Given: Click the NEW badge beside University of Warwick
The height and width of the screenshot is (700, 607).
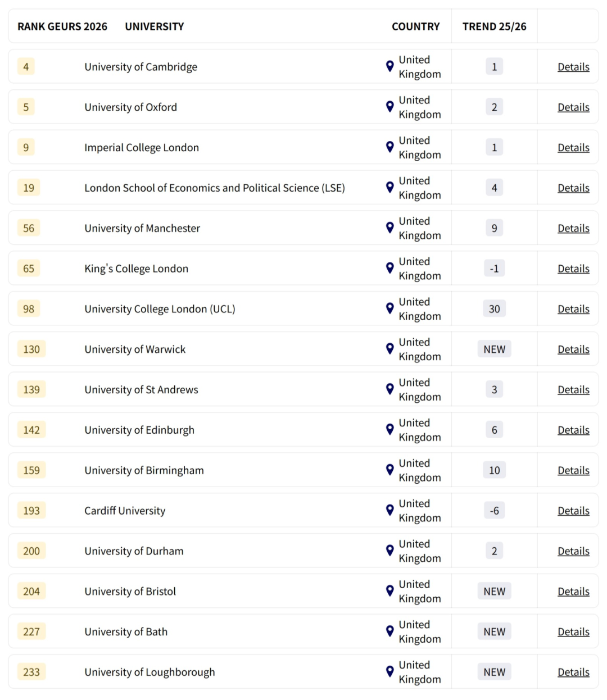Looking at the screenshot, I should pyautogui.click(x=494, y=349).
